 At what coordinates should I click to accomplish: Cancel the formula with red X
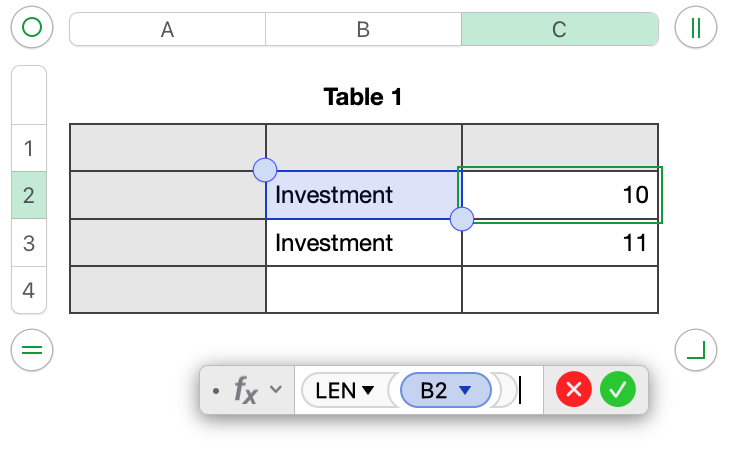(x=574, y=390)
